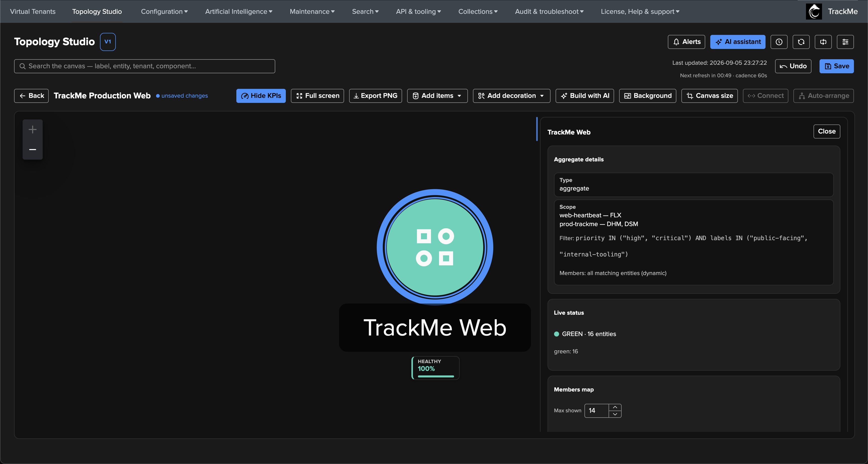868x464 pixels.
Task: Click the Back button
Action: coord(31,96)
